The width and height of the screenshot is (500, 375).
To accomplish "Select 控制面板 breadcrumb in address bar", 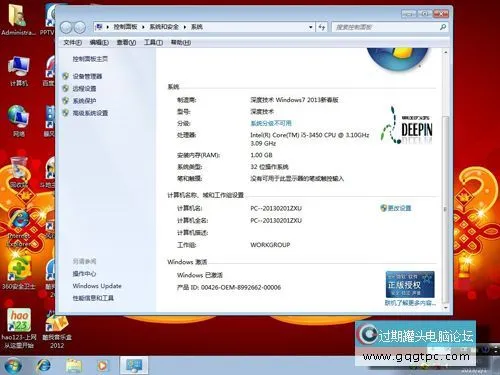I will 125,27.
